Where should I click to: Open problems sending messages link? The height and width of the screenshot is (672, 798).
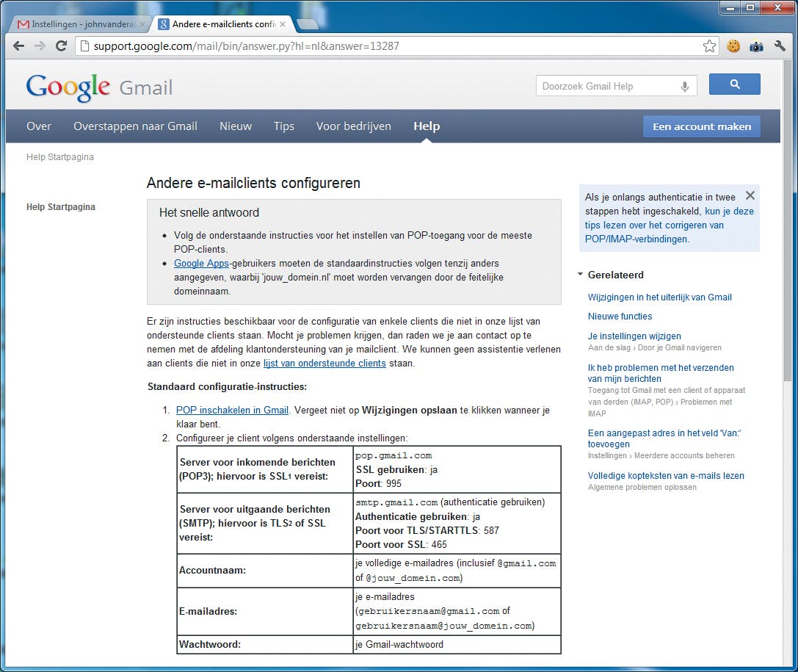(x=661, y=373)
